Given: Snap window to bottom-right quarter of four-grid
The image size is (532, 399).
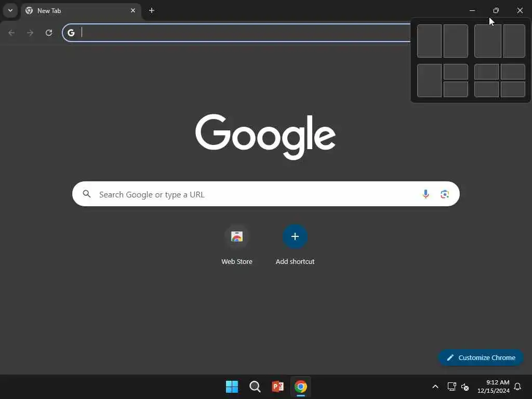Looking at the screenshot, I should pos(513,89).
